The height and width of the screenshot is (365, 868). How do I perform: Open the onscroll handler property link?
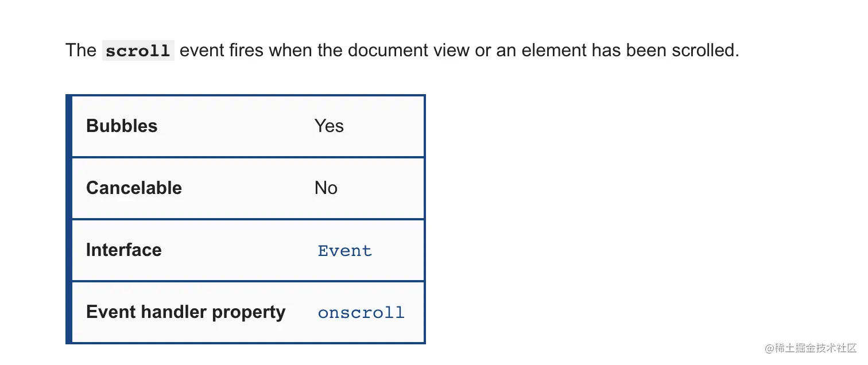click(x=361, y=313)
